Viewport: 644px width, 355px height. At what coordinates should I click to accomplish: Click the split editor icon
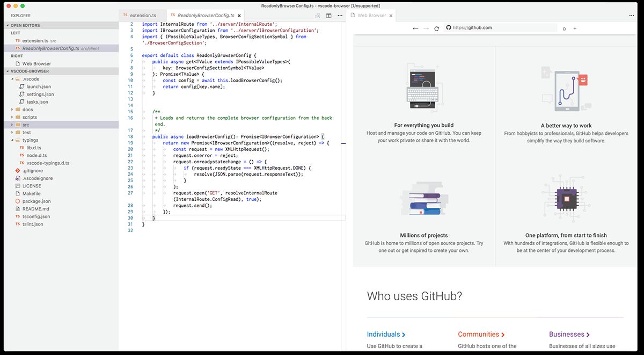click(329, 16)
